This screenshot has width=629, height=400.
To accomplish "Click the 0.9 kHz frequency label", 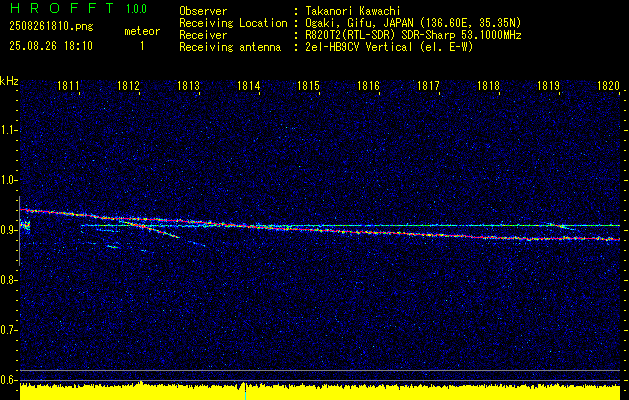I will click(8, 230).
